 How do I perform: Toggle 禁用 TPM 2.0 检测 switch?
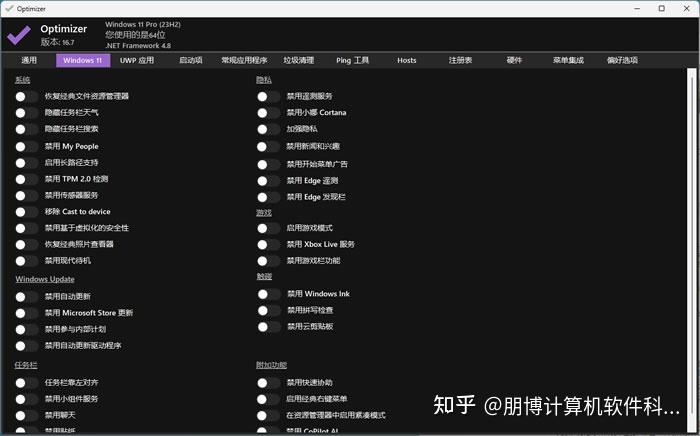tap(26, 179)
